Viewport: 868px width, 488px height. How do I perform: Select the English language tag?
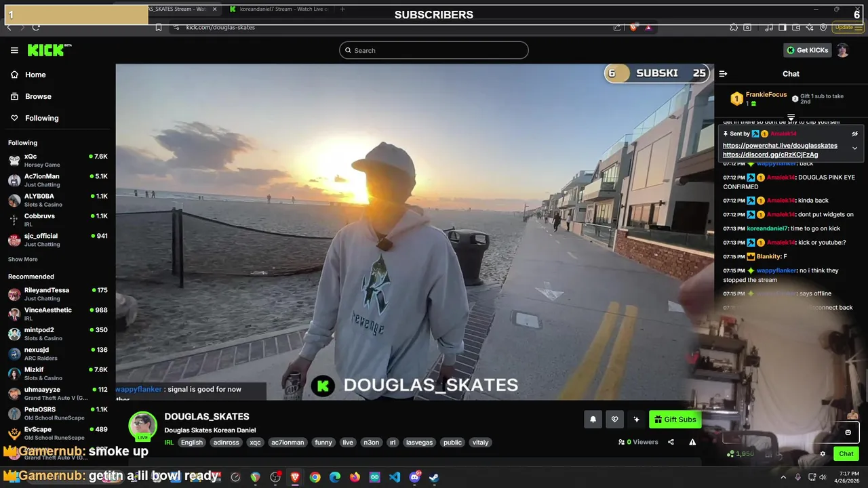coord(191,443)
